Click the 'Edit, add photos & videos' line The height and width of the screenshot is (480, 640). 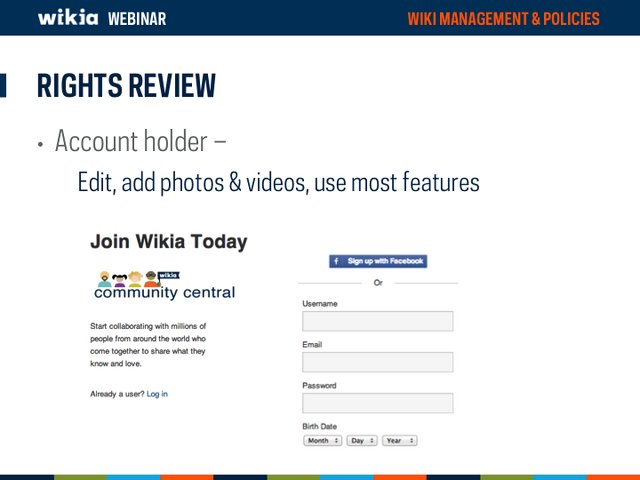pyautogui.click(x=278, y=182)
